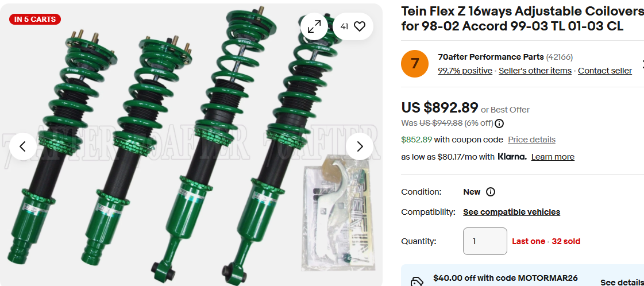The height and width of the screenshot is (286, 644).
Task: See compatible vehicles list
Action: pos(512,212)
